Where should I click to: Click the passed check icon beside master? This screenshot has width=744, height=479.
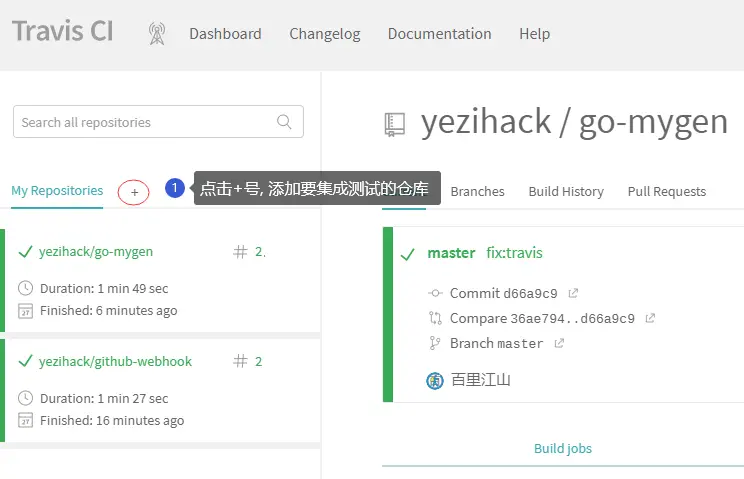click(408, 255)
